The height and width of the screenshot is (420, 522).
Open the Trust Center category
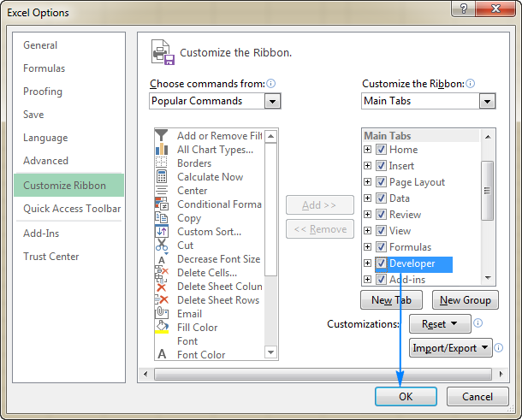click(51, 257)
